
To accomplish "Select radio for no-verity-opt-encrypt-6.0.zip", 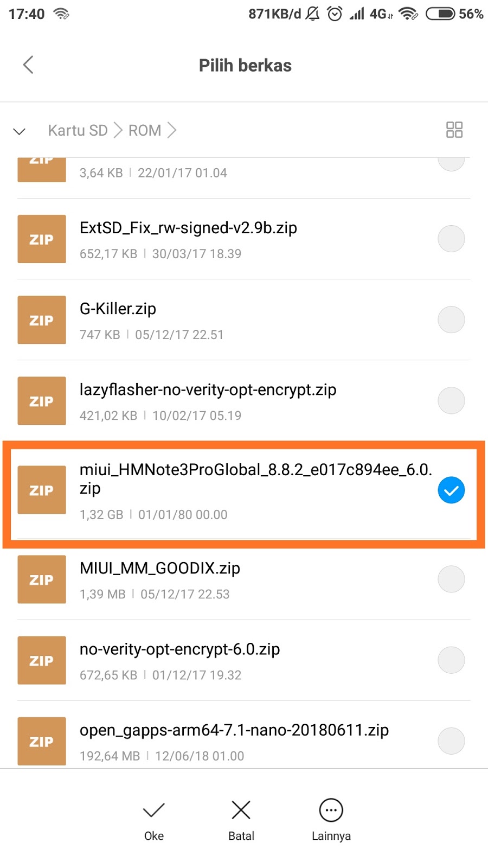I will pos(451,660).
